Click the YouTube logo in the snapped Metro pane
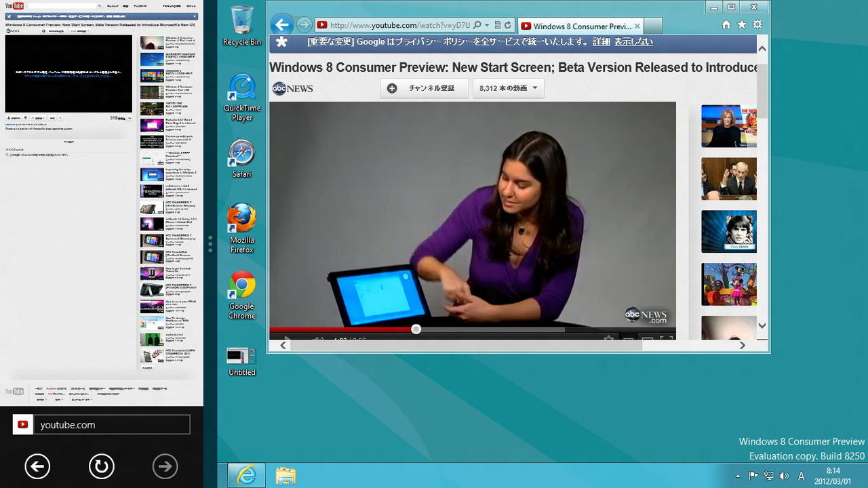 pos(14,6)
